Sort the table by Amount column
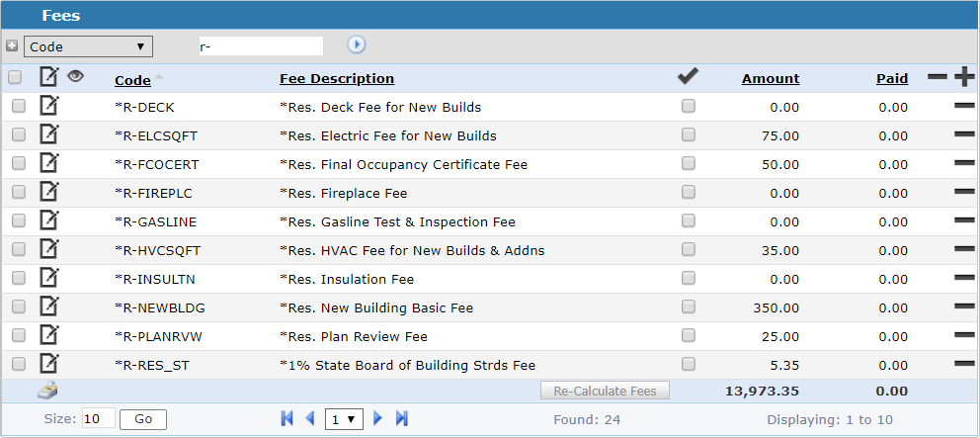Image resolution: width=980 pixels, height=438 pixels. [x=770, y=79]
